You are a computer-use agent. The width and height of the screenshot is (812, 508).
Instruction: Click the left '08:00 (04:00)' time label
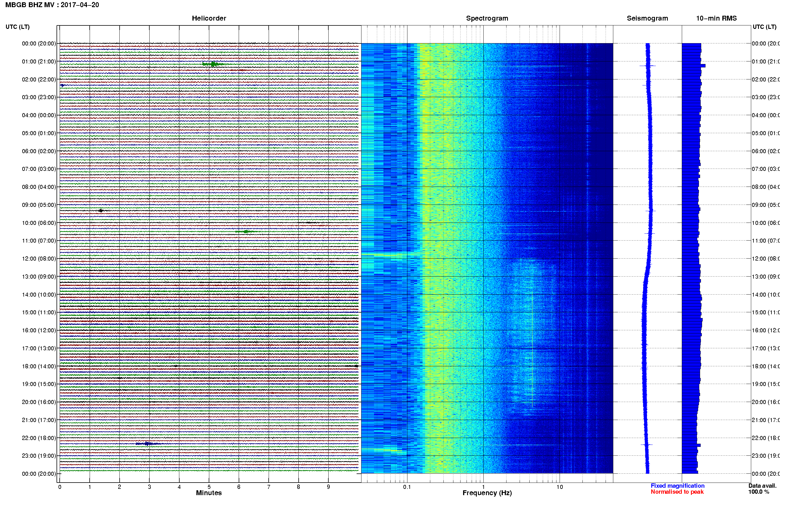(x=39, y=187)
